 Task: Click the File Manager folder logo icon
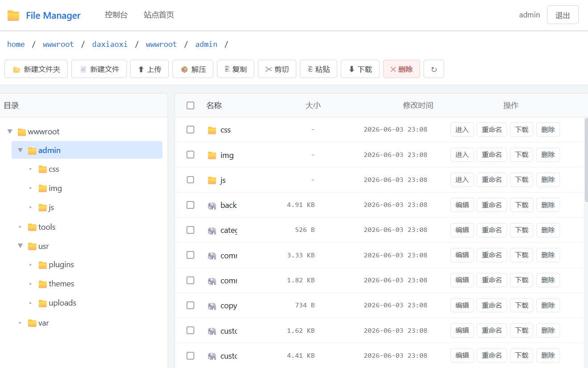point(13,15)
